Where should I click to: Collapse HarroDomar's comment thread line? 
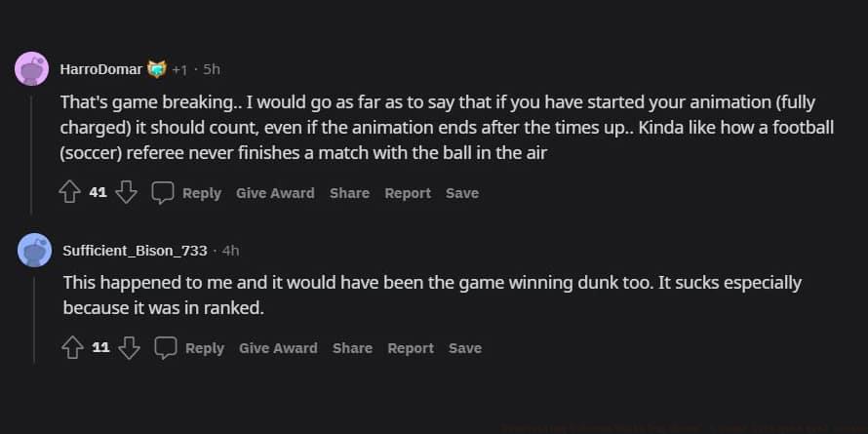(33, 146)
